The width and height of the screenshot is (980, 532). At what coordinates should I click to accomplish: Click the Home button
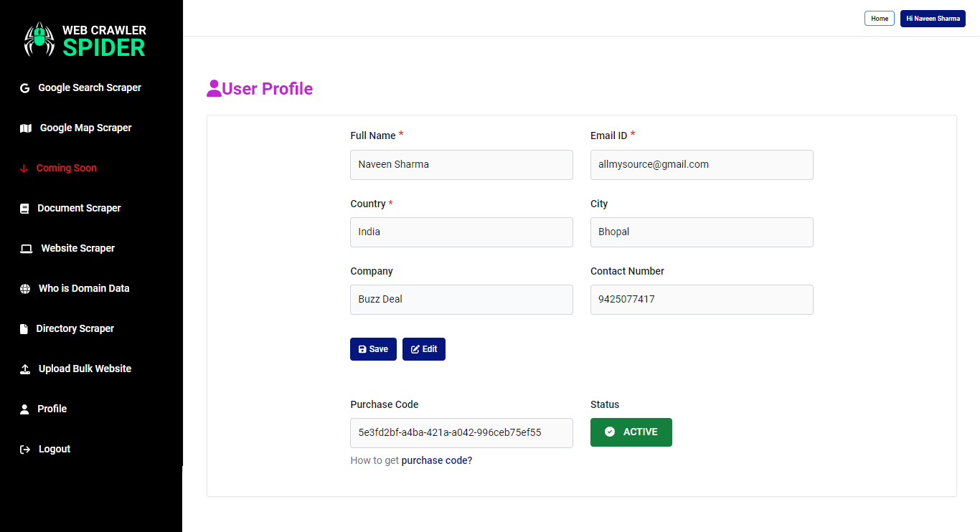point(880,18)
